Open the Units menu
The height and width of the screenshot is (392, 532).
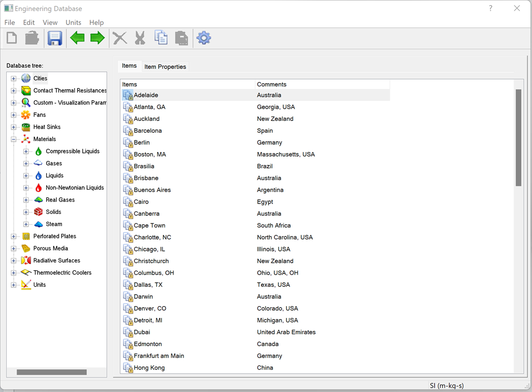[73, 22]
